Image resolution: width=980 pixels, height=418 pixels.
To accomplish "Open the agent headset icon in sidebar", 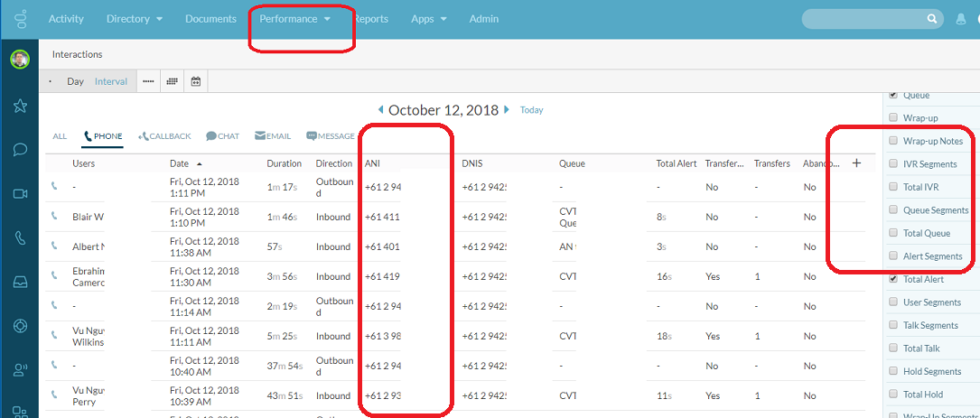I will 20,370.
